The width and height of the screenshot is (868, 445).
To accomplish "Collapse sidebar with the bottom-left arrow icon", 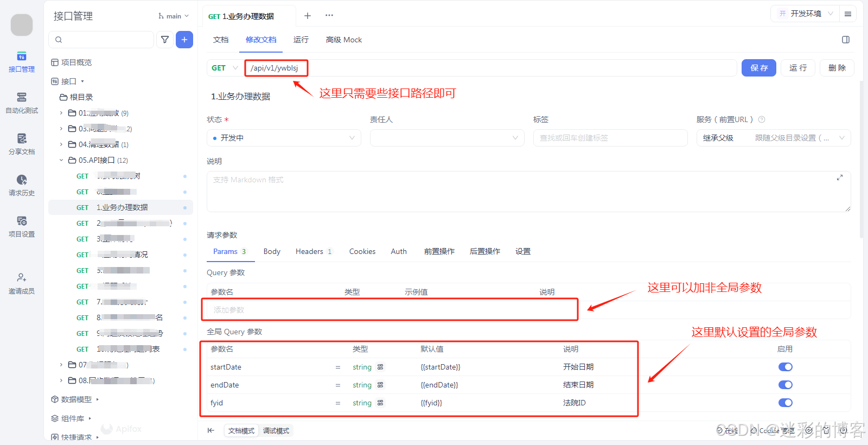I will 211,430.
